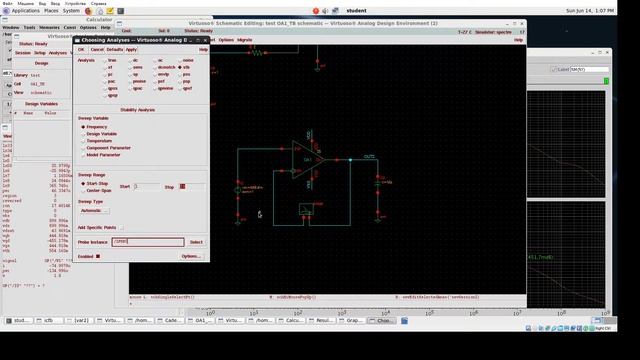This screenshot has width=640, height=360.
Task: Click OK in Choosing Analyses dialog
Action: pos(81,50)
